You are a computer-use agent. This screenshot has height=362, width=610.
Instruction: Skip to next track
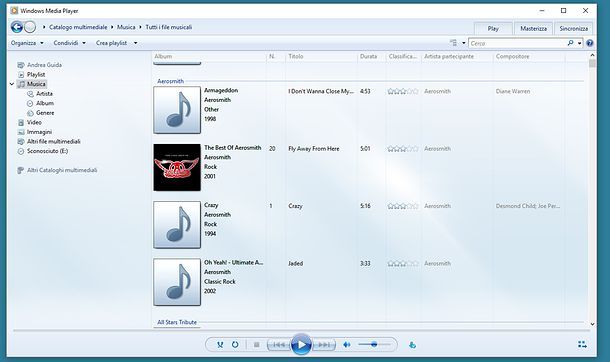tap(324, 345)
